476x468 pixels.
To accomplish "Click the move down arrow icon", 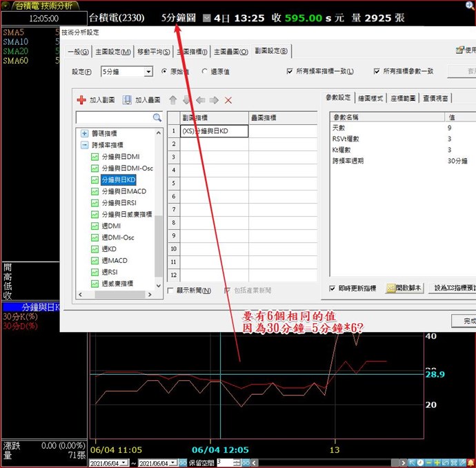I will click(x=187, y=100).
